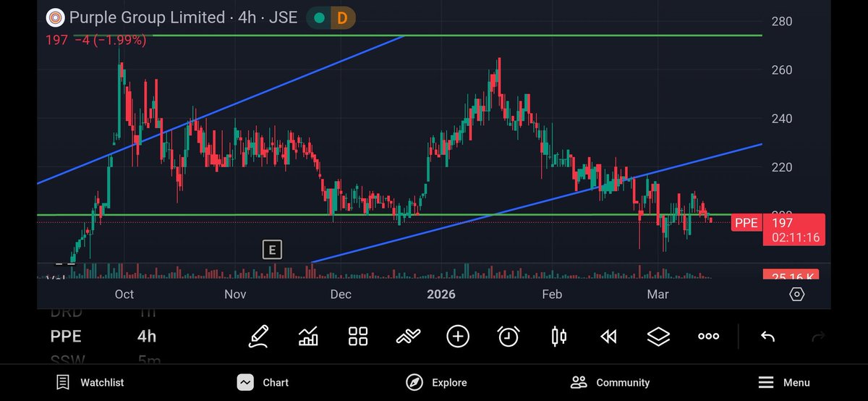The width and height of the screenshot is (868, 401).
Task: Tap the add plus circle icon
Action: coord(458,337)
